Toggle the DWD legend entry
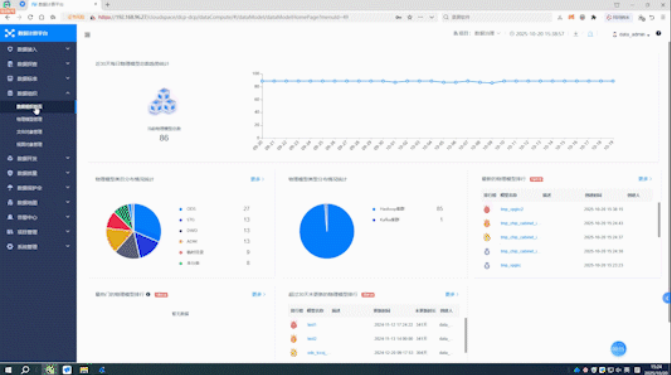 pos(188,231)
